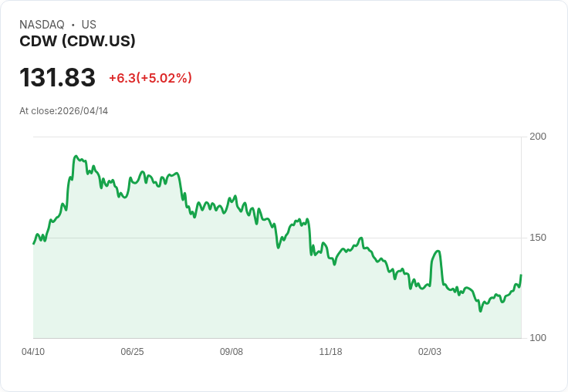
Task: Open the CDW (CDW.US) ticker title
Action: tap(77, 42)
